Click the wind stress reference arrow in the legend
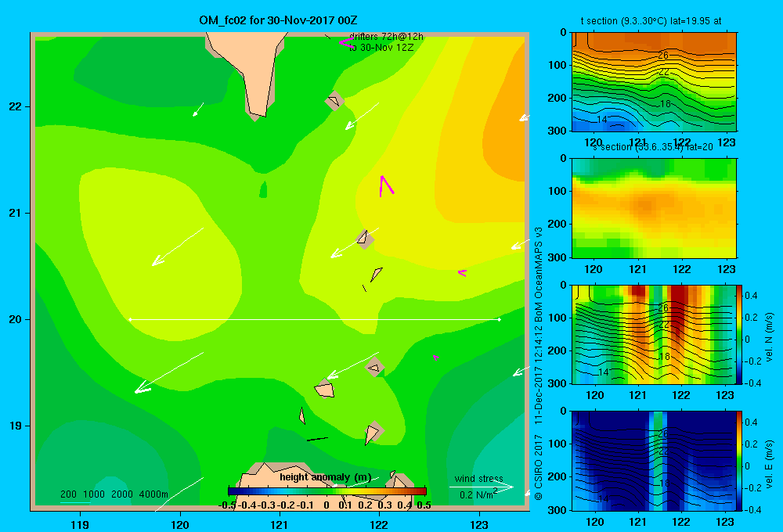This screenshot has width=783, height=532. tap(481, 487)
